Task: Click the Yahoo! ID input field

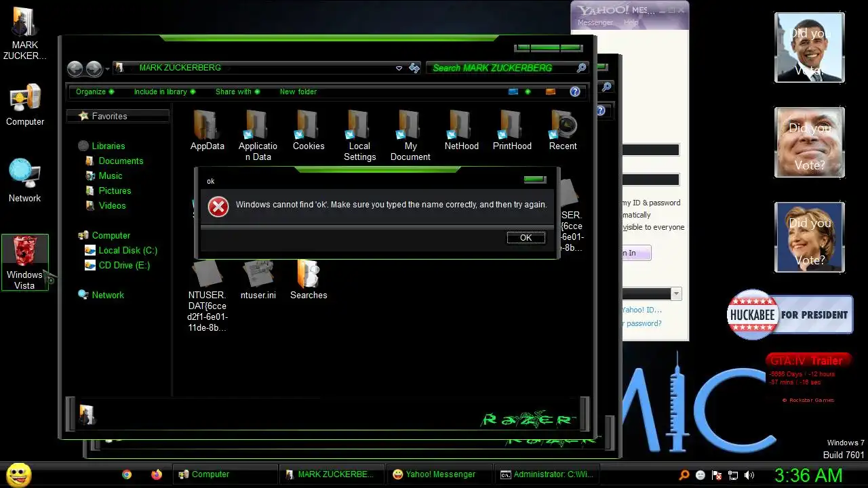Action: tap(650, 150)
